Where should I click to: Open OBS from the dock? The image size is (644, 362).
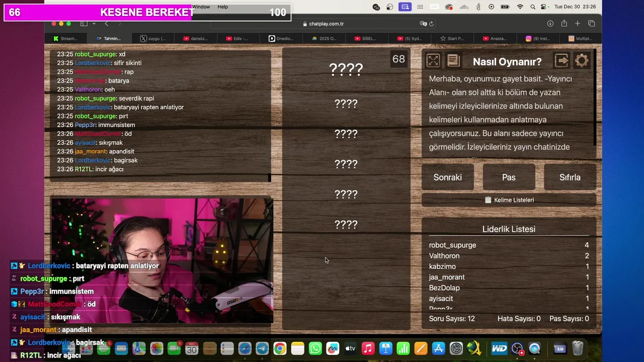[x=517, y=348]
